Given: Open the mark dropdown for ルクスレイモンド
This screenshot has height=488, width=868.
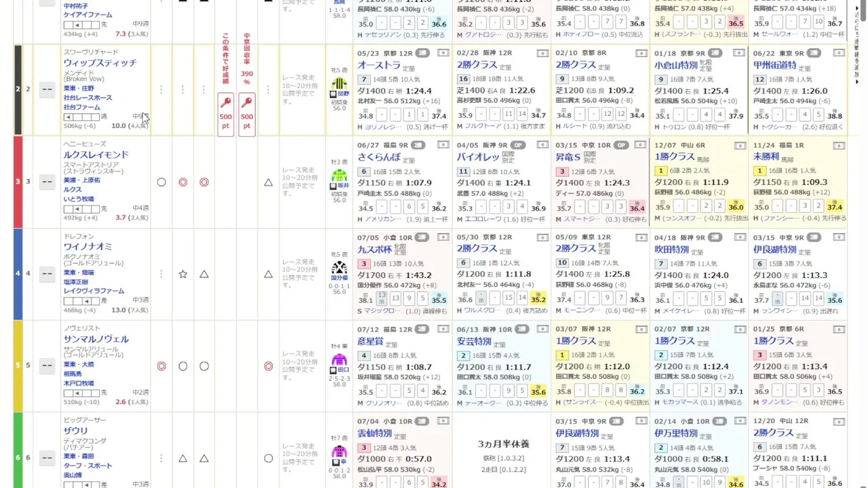Looking at the screenshot, I should [x=47, y=182].
